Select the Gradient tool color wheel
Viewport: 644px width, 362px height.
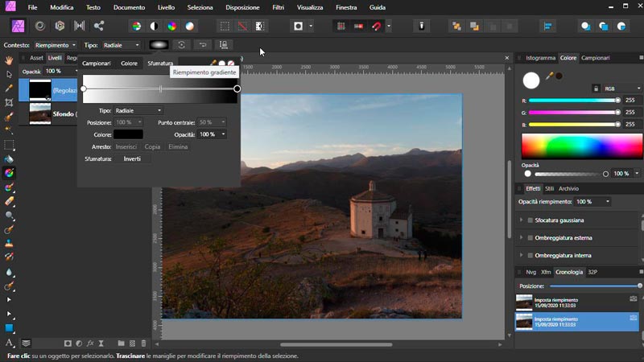click(9, 173)
